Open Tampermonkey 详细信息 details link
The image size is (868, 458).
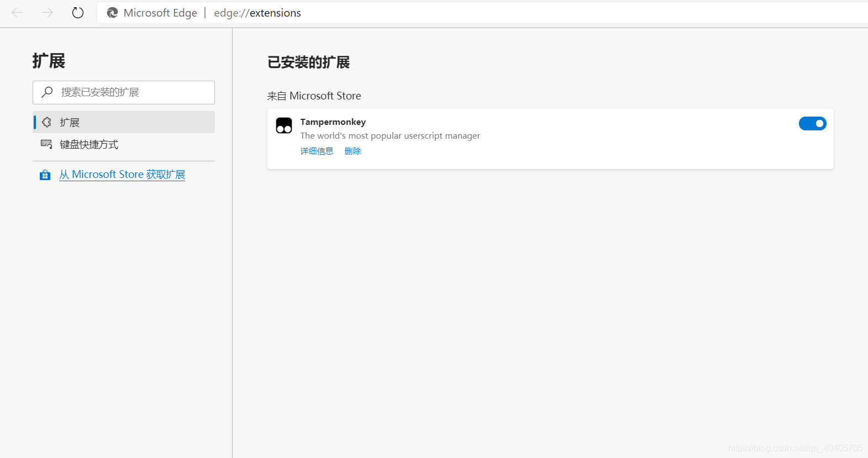click(317, 151)
